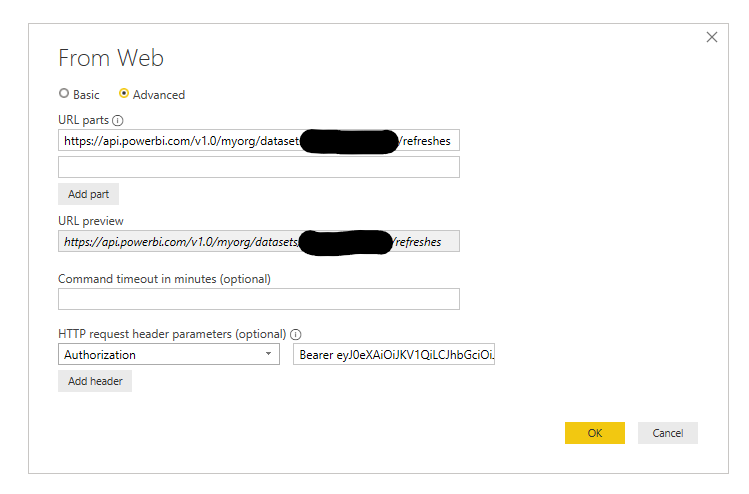Viewport: 749px width, 494px height.
Task: Click the first URL part field
Action: tap(259, 140)
